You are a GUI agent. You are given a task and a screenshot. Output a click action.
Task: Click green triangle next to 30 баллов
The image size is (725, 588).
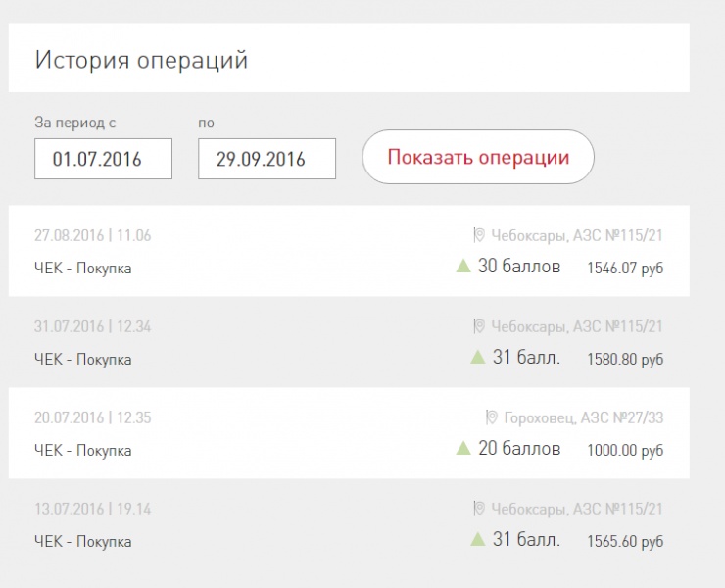(x=463, y=266)
